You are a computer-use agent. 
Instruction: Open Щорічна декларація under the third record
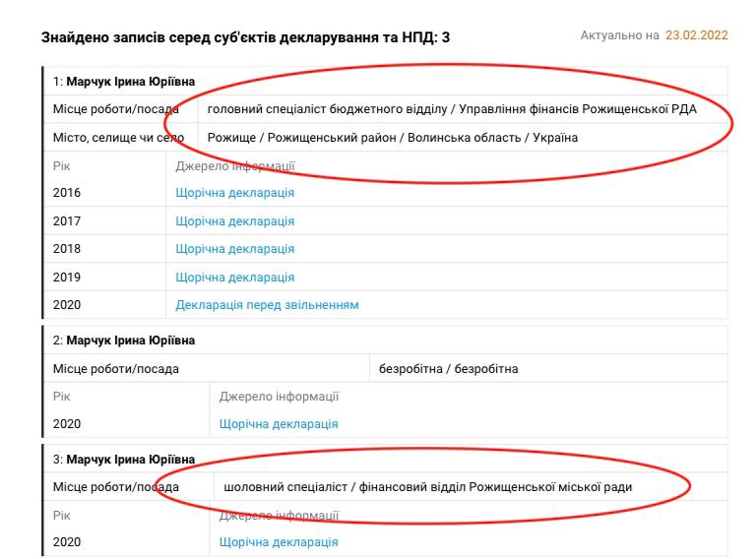(279, 541)
